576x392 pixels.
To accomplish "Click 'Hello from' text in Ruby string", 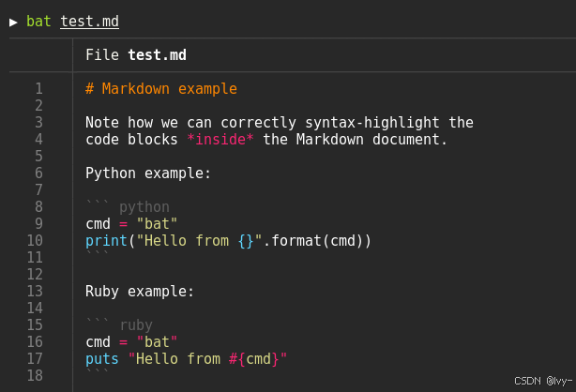I will (x=178, y=359).
